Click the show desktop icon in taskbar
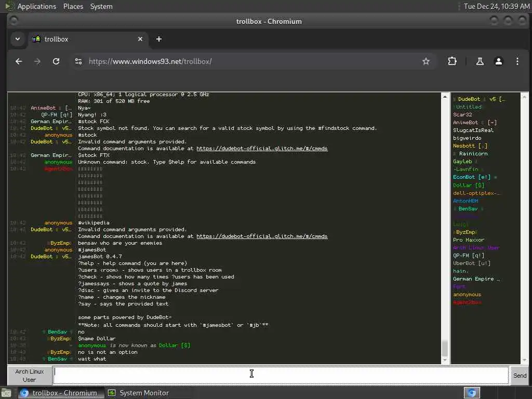 click(6, 393)
